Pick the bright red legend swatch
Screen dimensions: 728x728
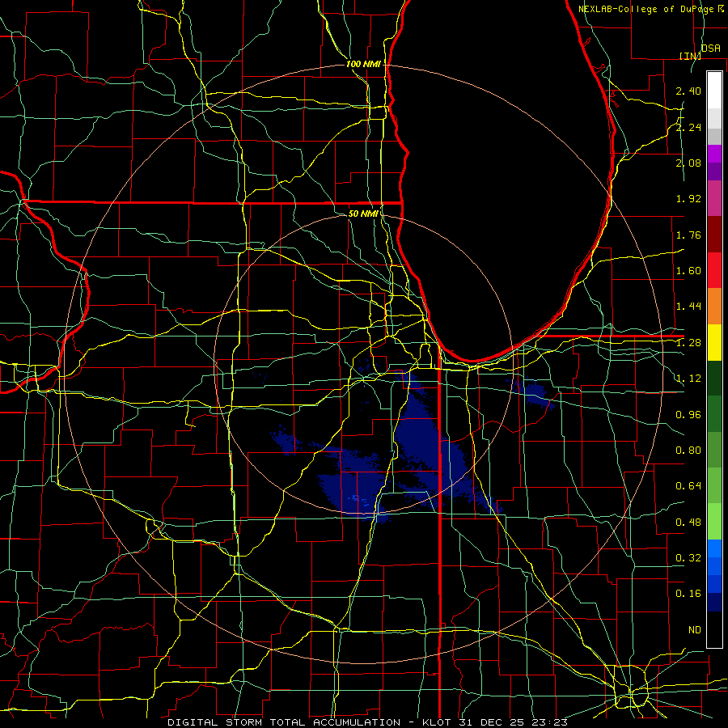coord(714,270)
